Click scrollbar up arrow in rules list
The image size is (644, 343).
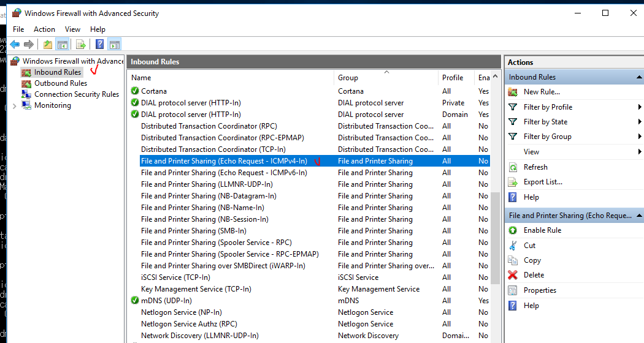pos(496,77)
